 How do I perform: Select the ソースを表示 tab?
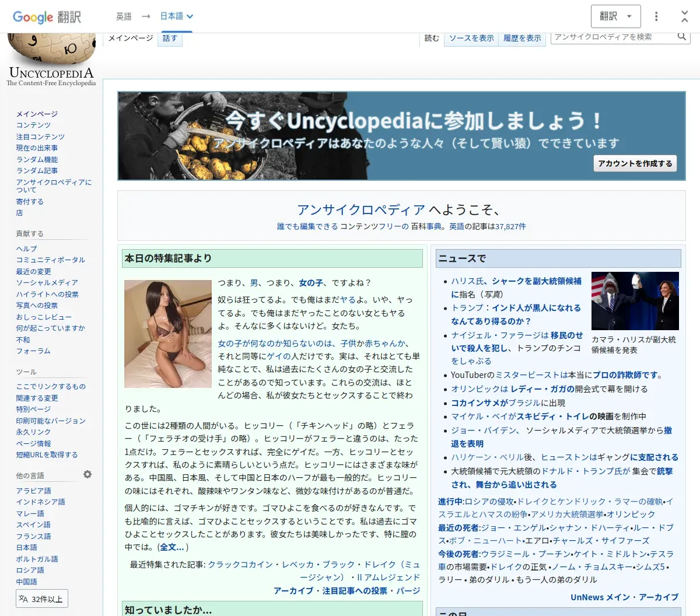coord(471,38)
